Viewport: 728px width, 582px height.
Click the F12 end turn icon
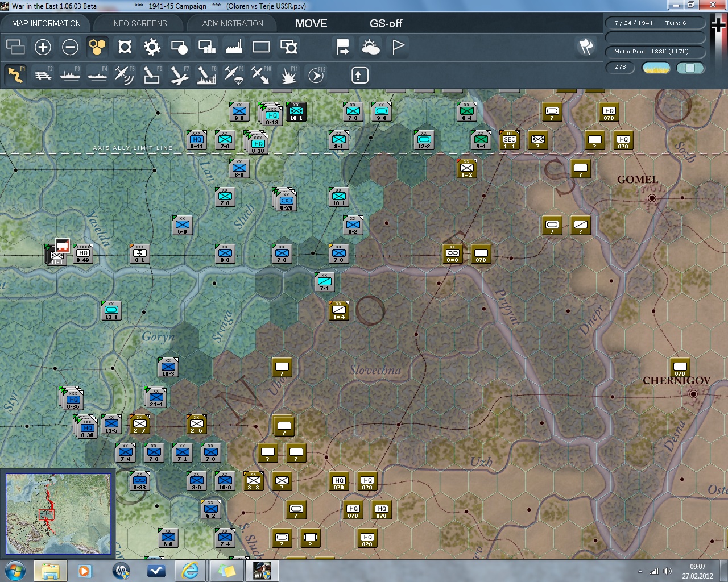[316, 75]
